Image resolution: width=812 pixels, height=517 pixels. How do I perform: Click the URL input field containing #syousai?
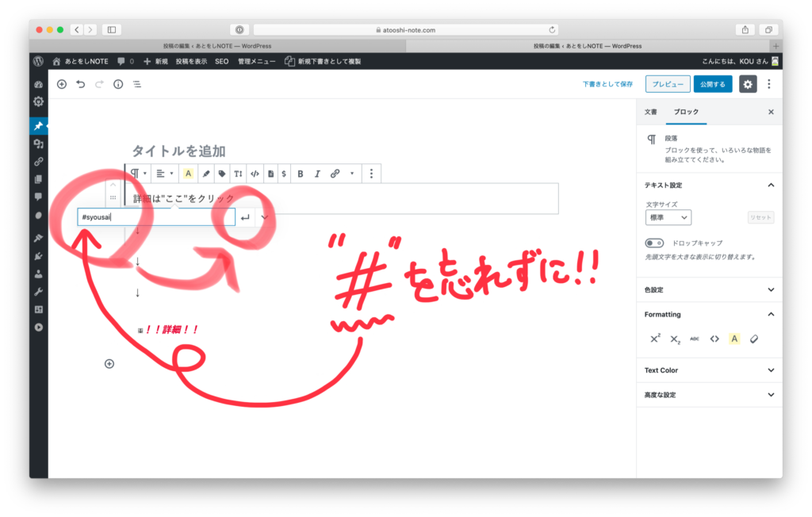click(x=156, y=217)
